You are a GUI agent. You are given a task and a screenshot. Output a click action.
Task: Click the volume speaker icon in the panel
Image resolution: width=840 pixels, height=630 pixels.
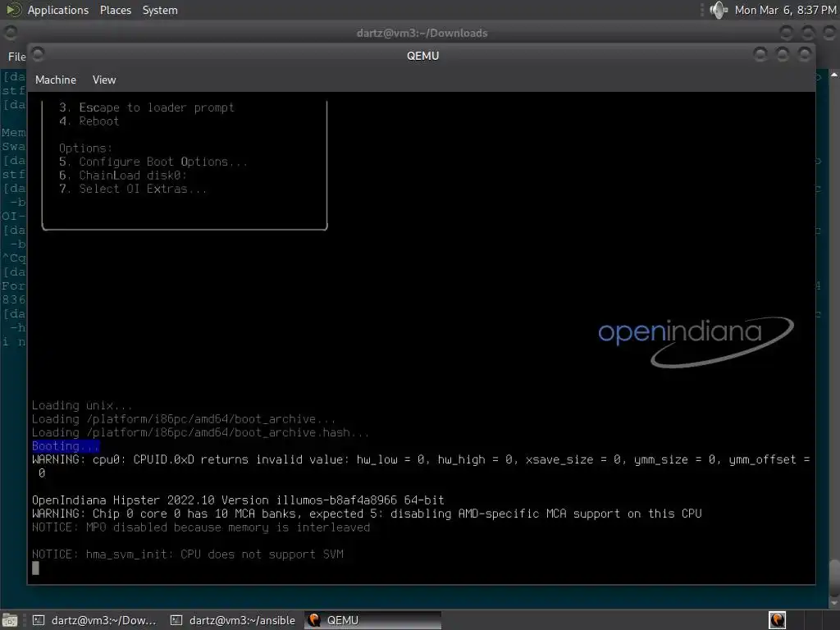pos(718,10)
